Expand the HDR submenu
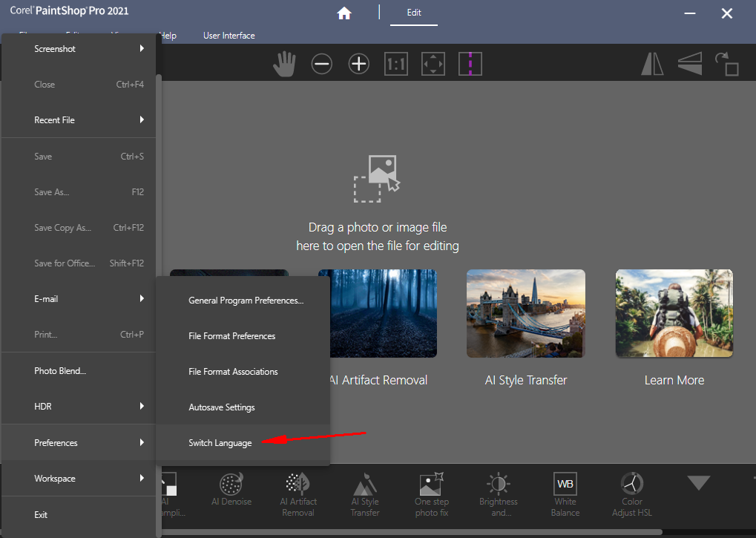The width and height of the screenshot is (756, 538). point(79,407)
